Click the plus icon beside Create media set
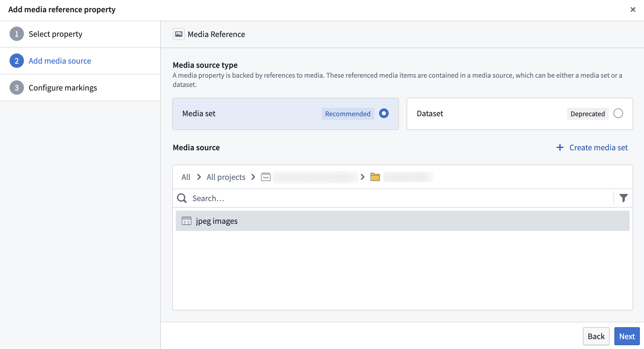The height and width of the screenshot is (349, 644). 560,147
